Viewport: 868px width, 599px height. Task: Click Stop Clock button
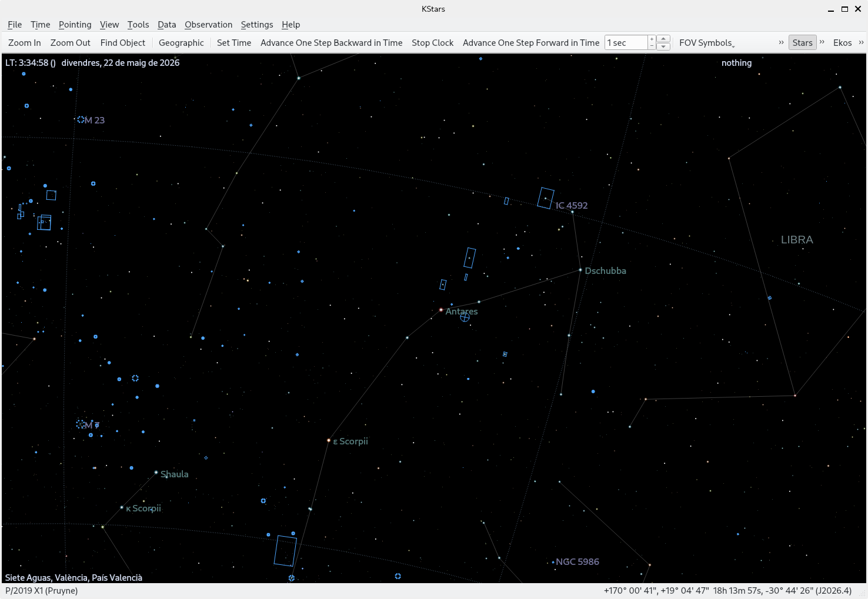[x=433, y=43]
